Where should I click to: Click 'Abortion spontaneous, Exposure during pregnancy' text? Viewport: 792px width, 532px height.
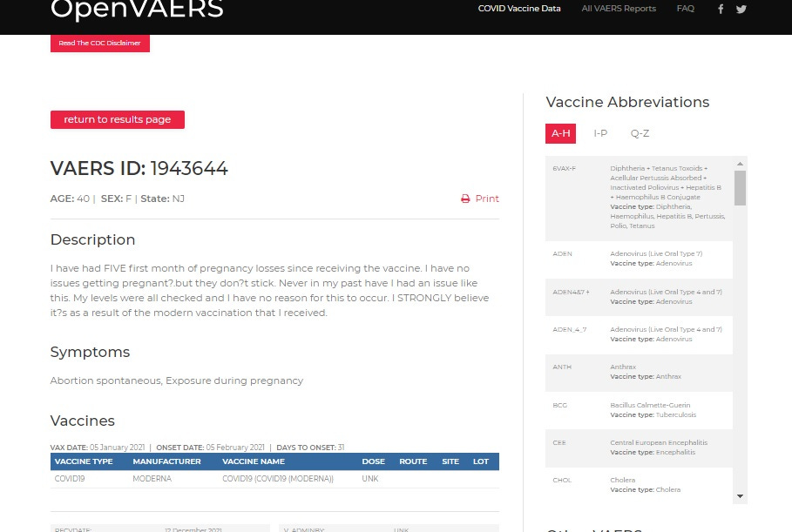coord(176,380)
